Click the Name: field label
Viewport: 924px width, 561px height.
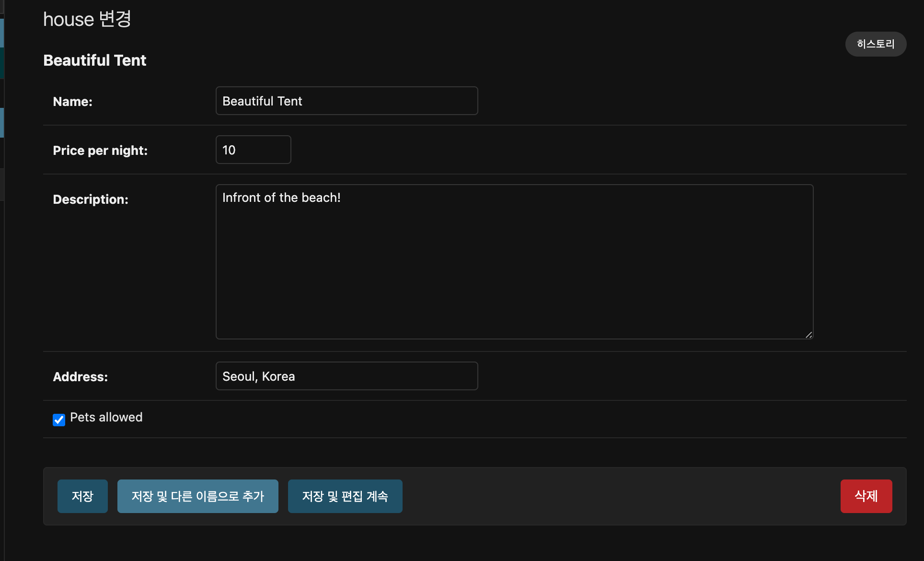click(x=72, y=102)
